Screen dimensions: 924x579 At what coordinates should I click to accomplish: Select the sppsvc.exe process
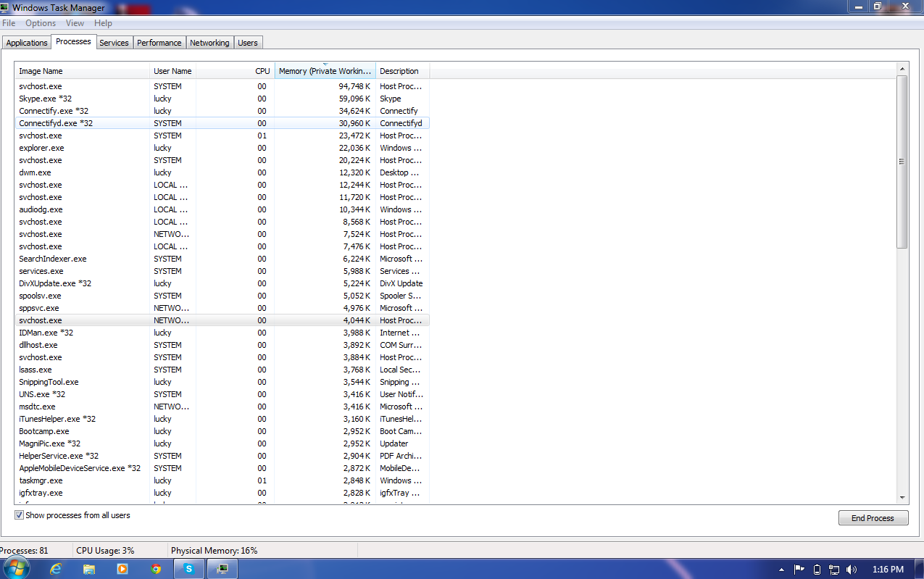tap(222, 308)
